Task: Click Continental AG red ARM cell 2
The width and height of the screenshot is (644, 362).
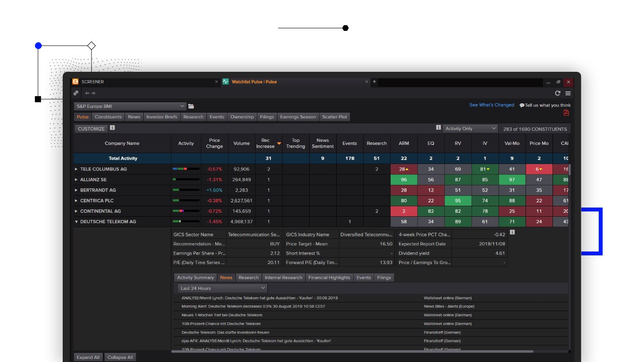Action: coord(404,211)
